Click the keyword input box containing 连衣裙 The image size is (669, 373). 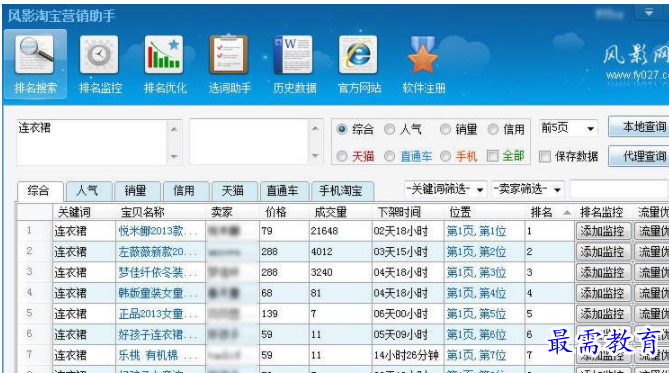pyautogui.click(x=92, y=142)
